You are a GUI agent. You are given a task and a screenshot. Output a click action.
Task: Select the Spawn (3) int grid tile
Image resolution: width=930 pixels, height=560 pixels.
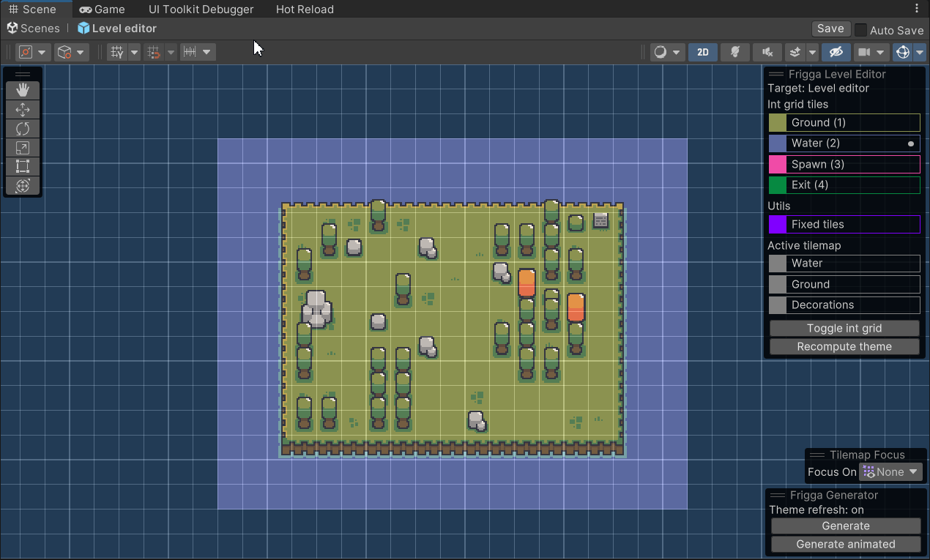click(x=844, y=164)
